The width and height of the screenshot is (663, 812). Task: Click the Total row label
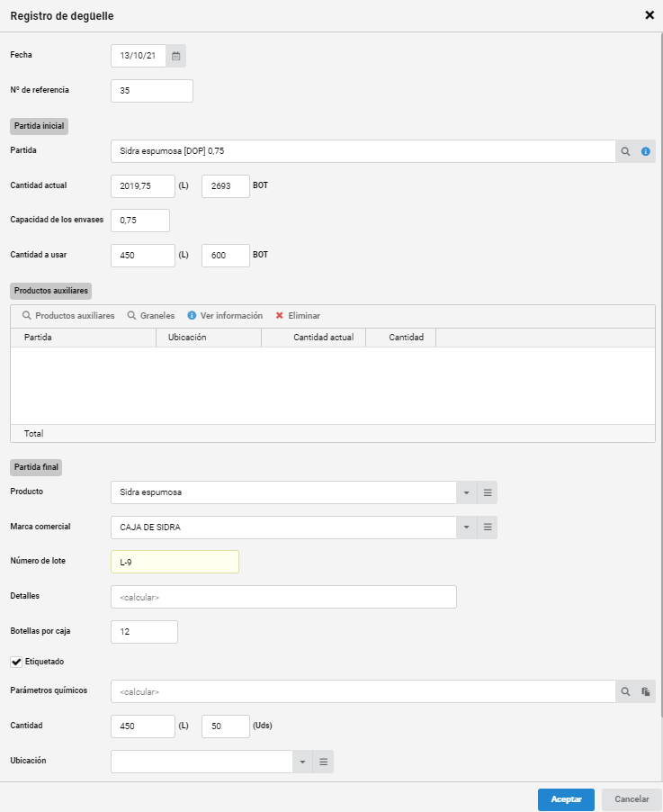[33, 433]
